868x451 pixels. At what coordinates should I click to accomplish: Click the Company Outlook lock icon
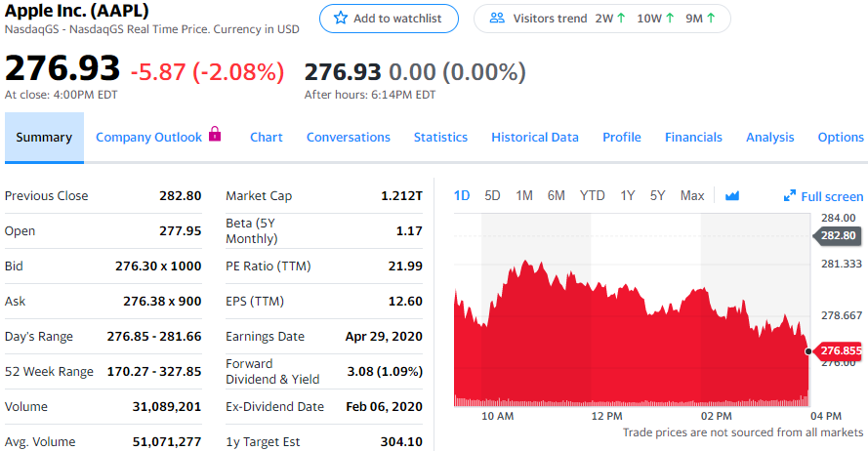[216, 136]
